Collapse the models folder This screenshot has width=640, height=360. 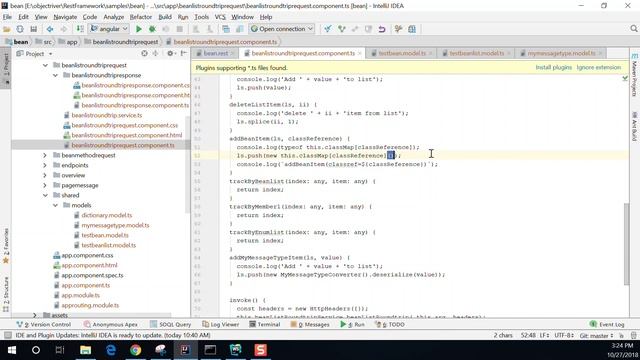point(55,205)
